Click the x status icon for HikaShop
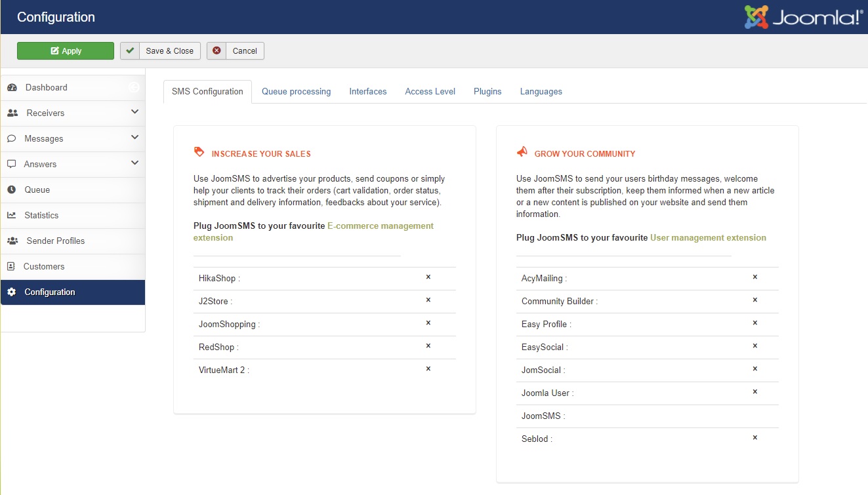This screenshot has width=868, height=495. coord(428,277)
